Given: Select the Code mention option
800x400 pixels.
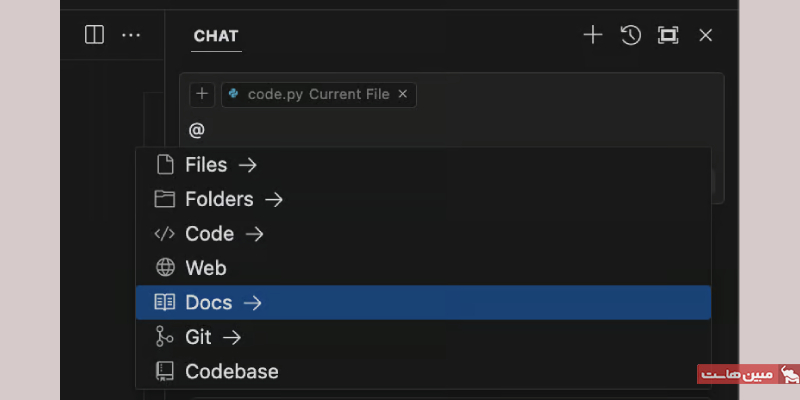Looking at the screenshot, I should pyautogui.click(x=423, y=234).
